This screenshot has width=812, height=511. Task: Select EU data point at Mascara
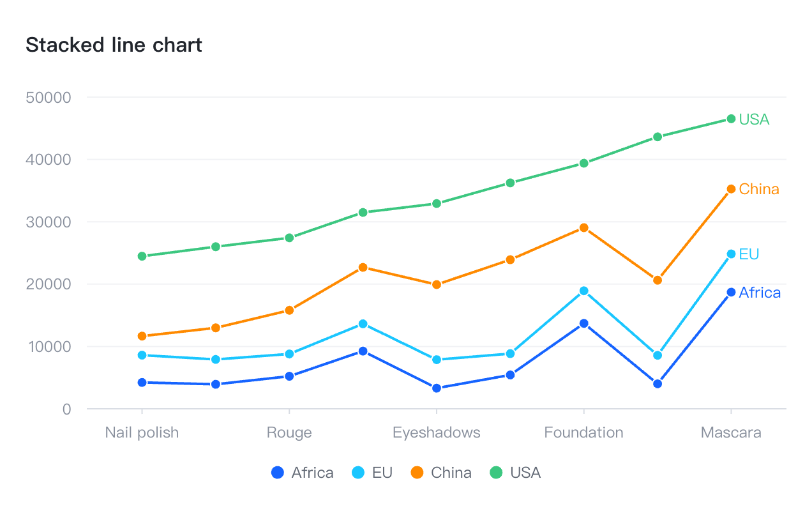click(731, 254)
